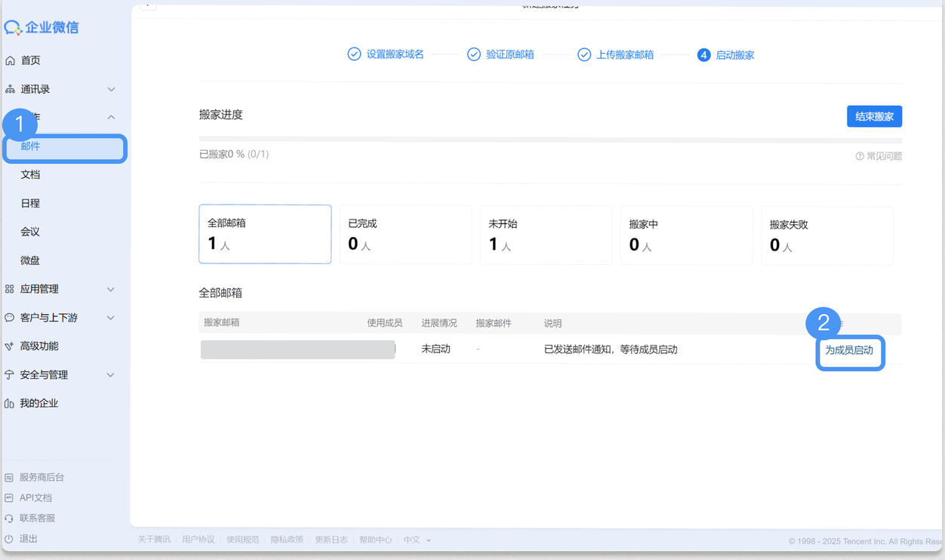The width and height of the screenshot is (945, 560).
Task: Click the 联系客服 headset icon
Action: click(9, 518)
